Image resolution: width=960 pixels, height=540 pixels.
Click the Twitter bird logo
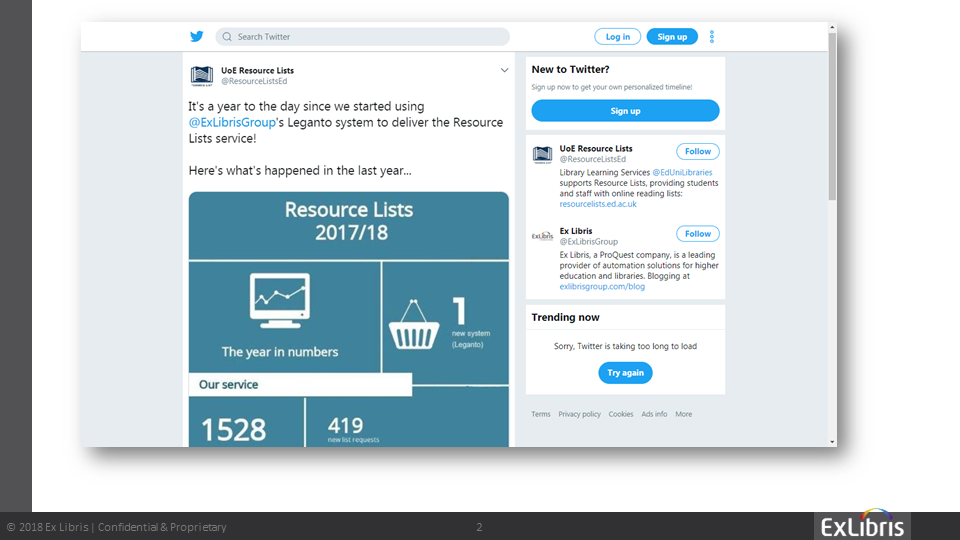pos(197,37)
